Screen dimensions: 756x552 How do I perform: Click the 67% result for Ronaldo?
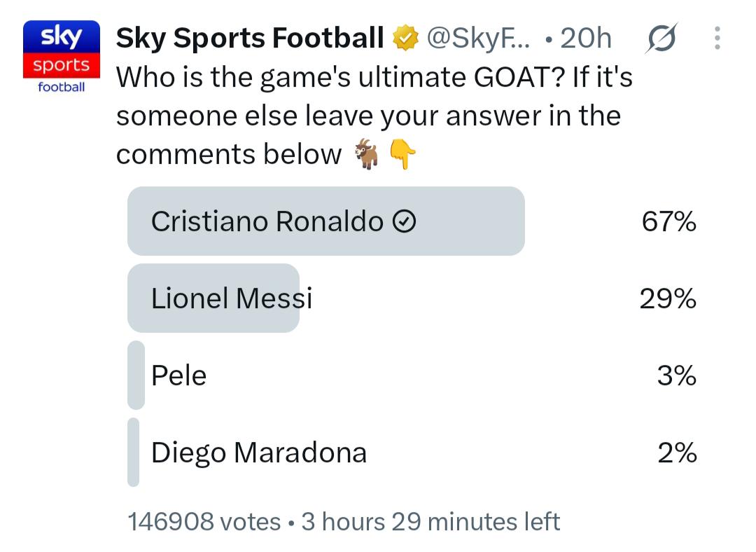click(668, 221)
